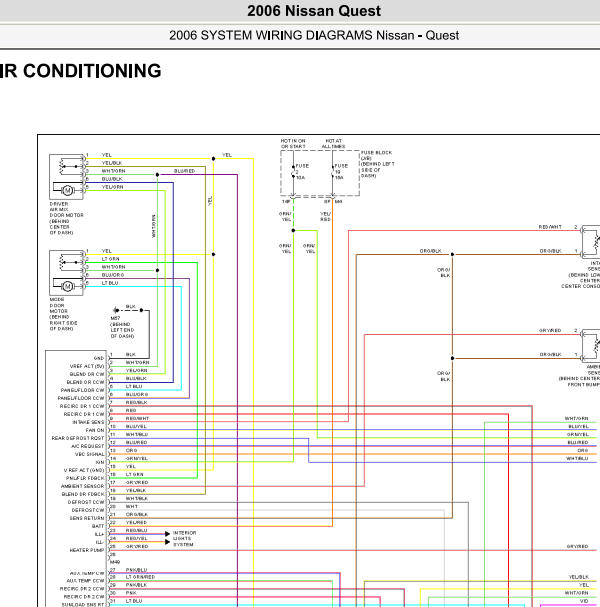Click the "INTAKE SENS" pin label
Viewport: 600px width, 607px height.
[88, 422]
